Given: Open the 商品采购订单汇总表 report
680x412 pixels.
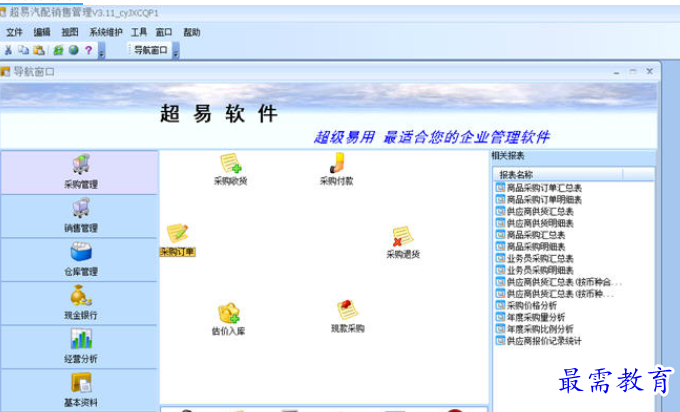Looking at the screenshot, I should 539,188.
